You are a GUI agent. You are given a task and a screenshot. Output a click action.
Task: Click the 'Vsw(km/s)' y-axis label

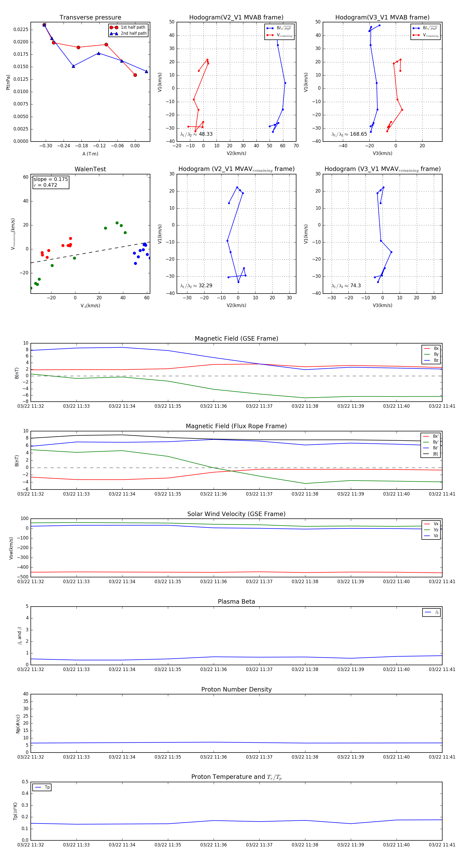point(11,548)
